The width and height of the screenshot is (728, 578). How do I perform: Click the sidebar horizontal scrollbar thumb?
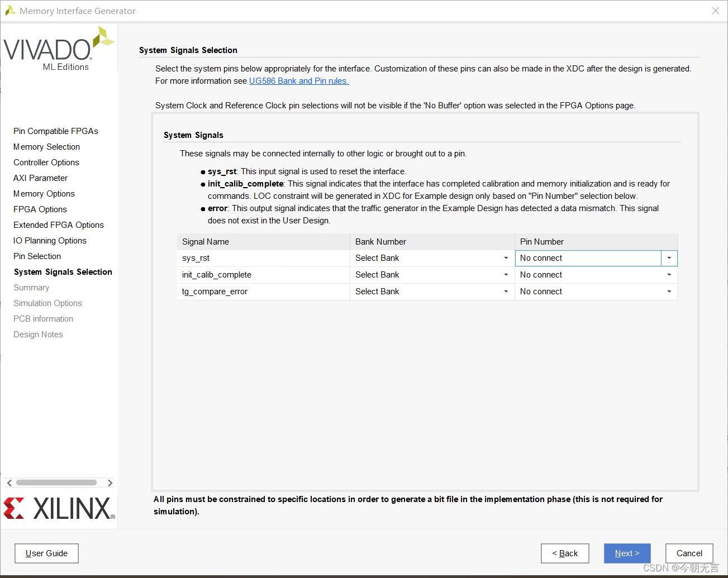pos(56,483)
